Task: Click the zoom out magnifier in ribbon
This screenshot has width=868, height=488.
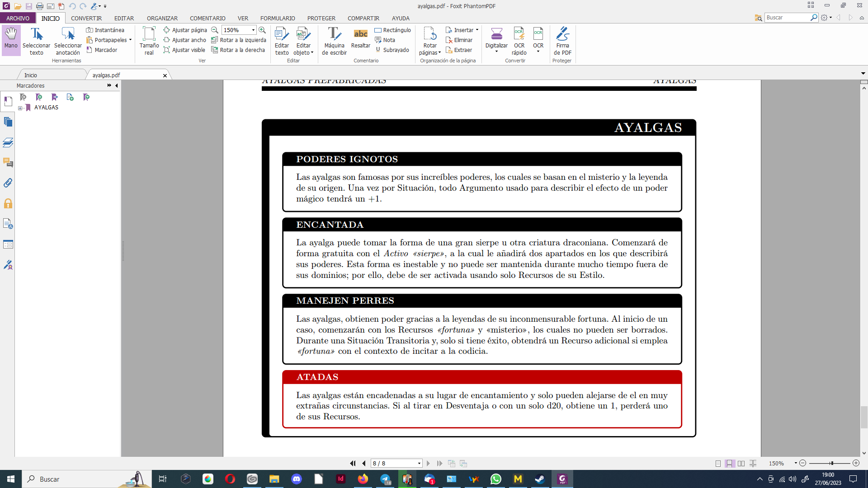Action: pos(215,30)
